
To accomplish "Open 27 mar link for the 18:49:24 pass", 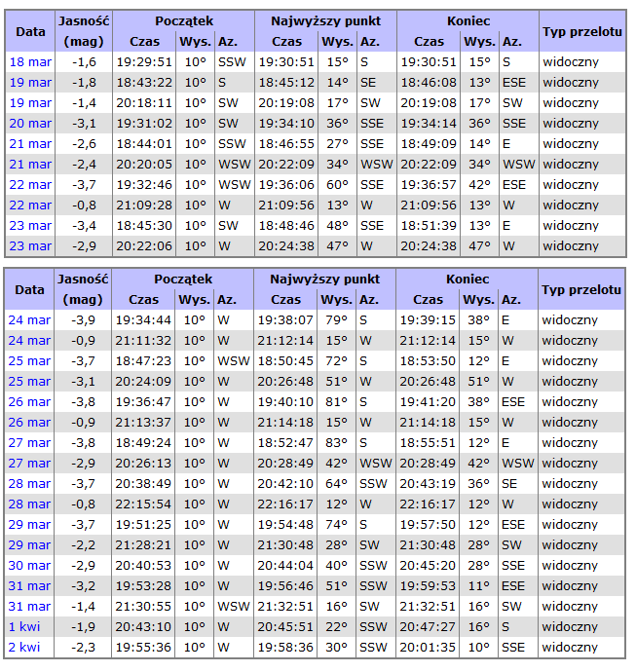I will click(29, 443).
